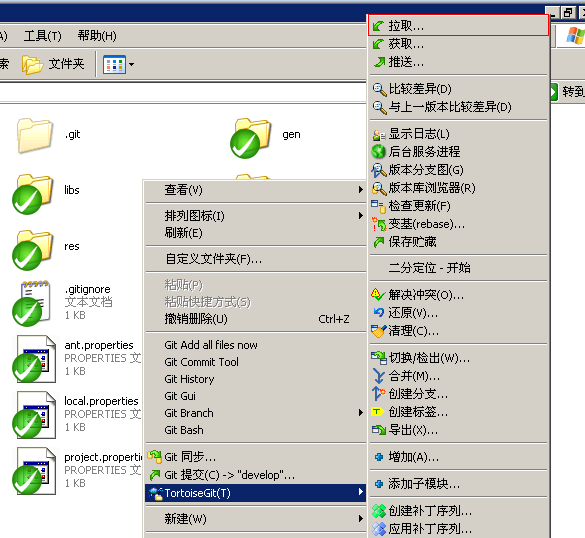This screenshot has height=538, width=585.
Task: Click the 清理 (Clean up) broom icon
Action: pos(378,331)
